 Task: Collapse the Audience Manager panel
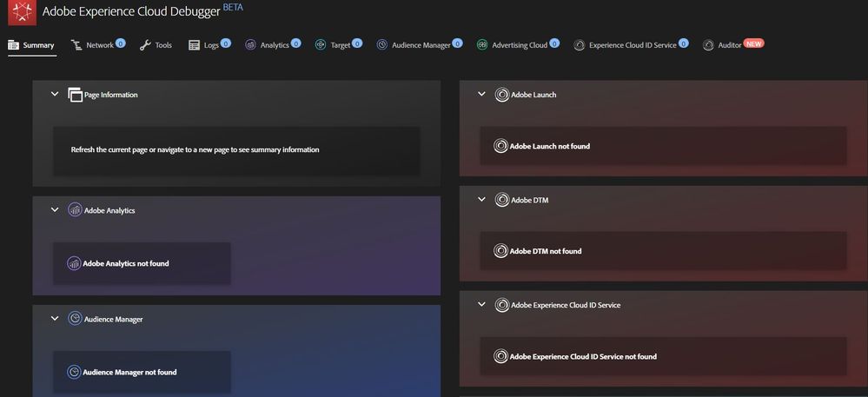(54, 318)
